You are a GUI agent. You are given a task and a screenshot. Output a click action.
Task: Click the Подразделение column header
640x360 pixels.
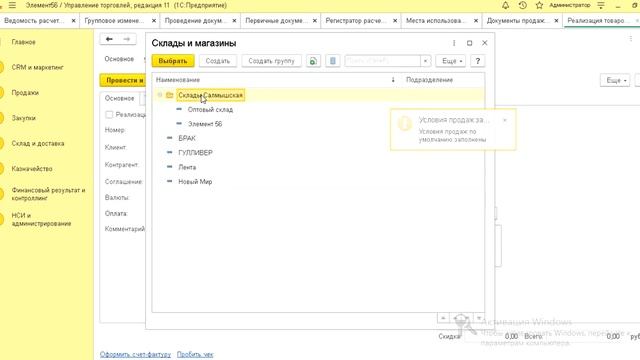(x=429, y=80)
